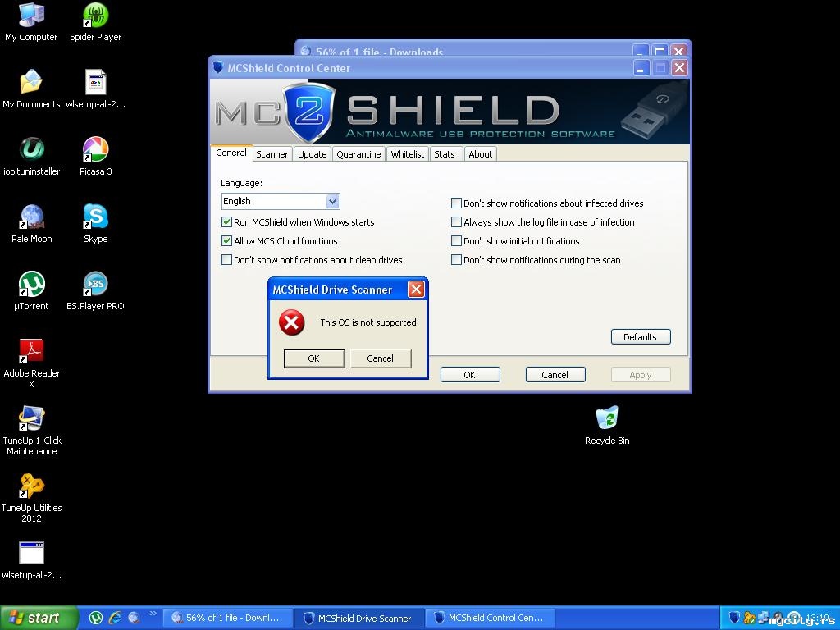Switch to 56% of 1 file taskbar button
The height and width of the screenshot is (630, 840).
pyautogui.click(x=228, y=618)
